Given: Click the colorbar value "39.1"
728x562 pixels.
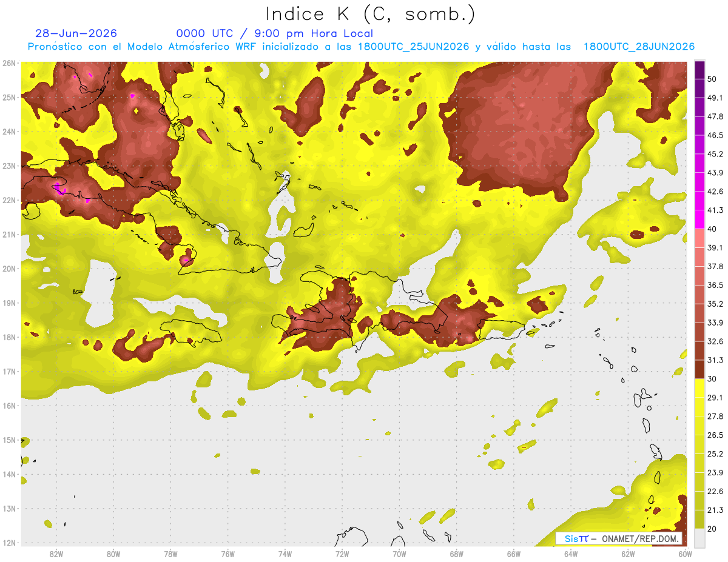Looking at the screenshot, I should click(715, 248).
